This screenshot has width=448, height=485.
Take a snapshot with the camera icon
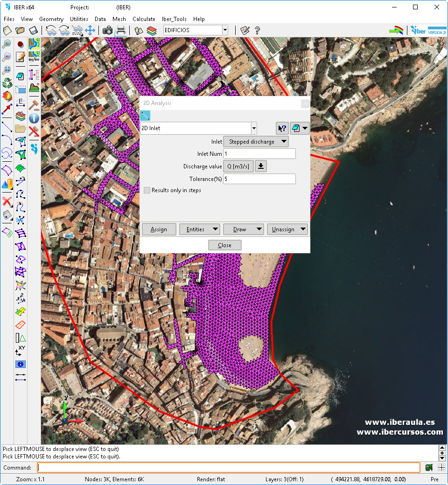[107, 30]
